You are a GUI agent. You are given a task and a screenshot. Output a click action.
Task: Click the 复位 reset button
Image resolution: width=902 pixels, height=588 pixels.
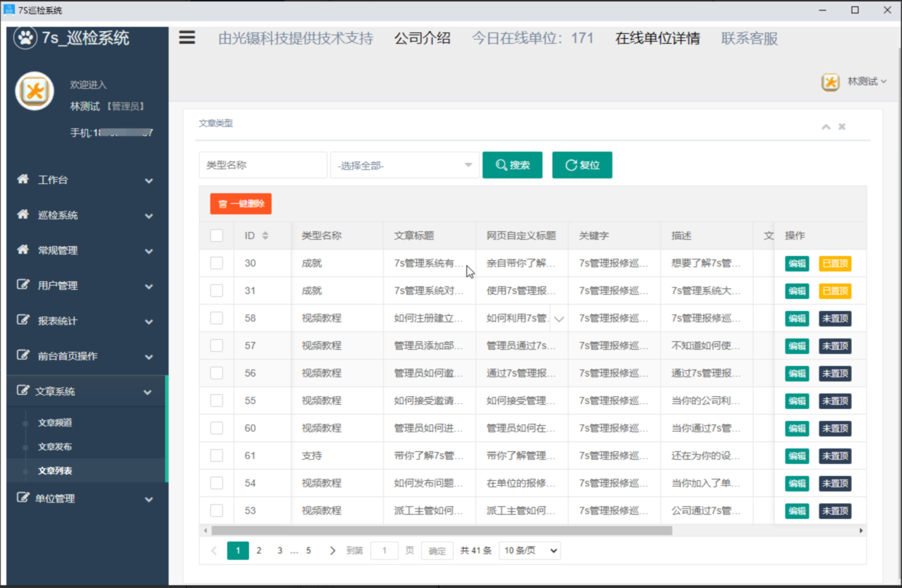tap(582, 165)
